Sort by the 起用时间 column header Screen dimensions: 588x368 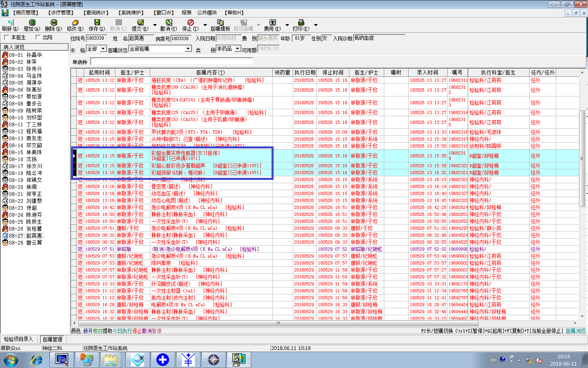99,72
